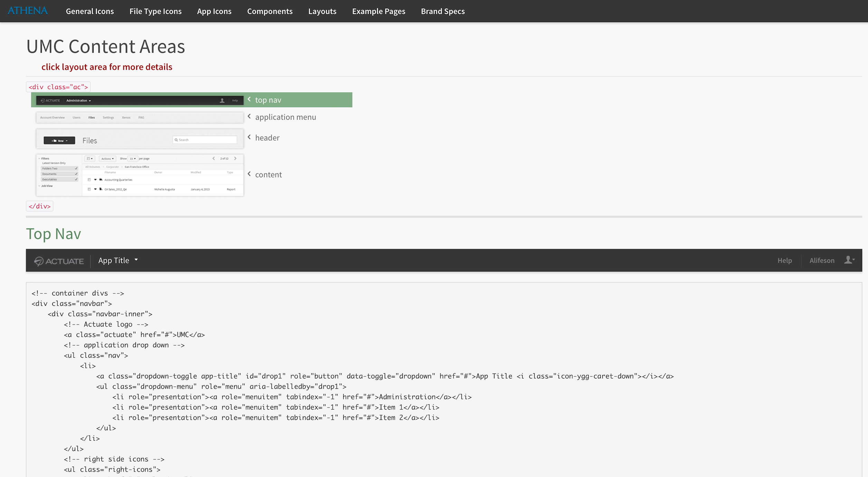Click the 'application drop down' comment line

124,345
